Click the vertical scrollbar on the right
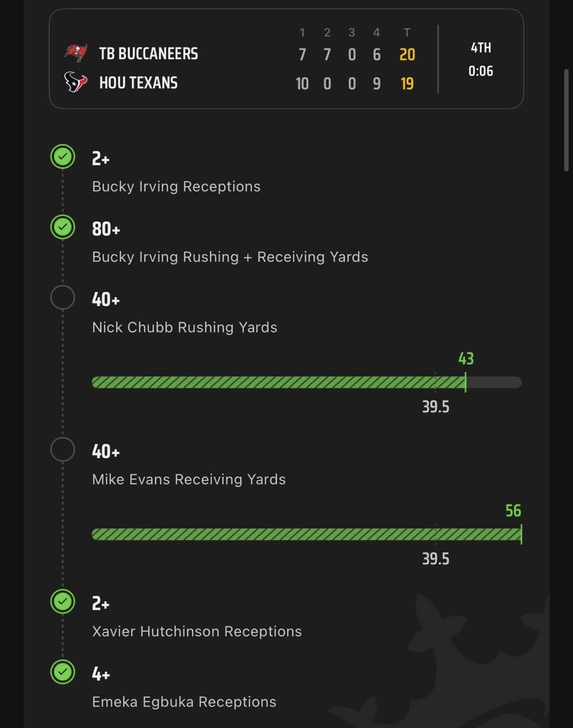Viewport: 573px width, 728px height. 566,120
